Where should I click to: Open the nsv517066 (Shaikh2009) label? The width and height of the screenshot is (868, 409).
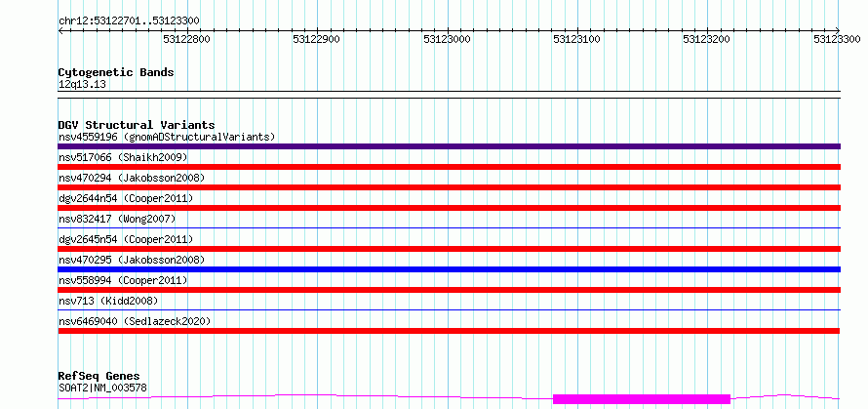[123, 157]
